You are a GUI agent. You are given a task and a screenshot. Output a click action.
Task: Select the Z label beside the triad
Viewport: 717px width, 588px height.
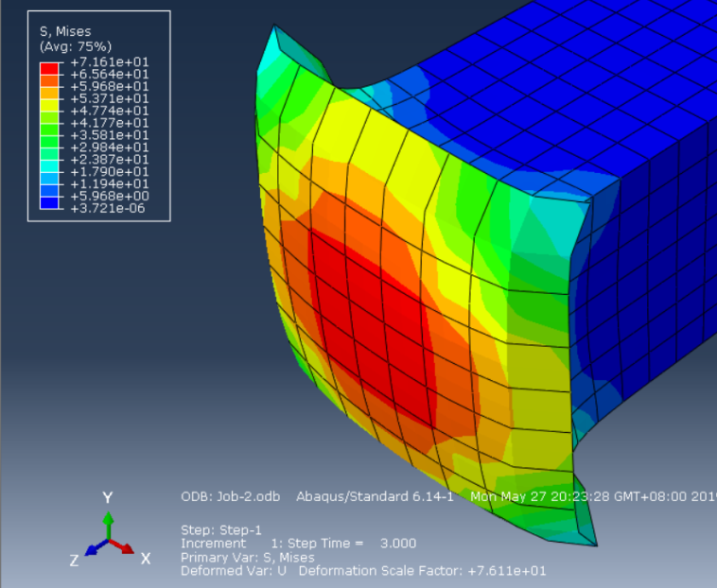point(74,561)
